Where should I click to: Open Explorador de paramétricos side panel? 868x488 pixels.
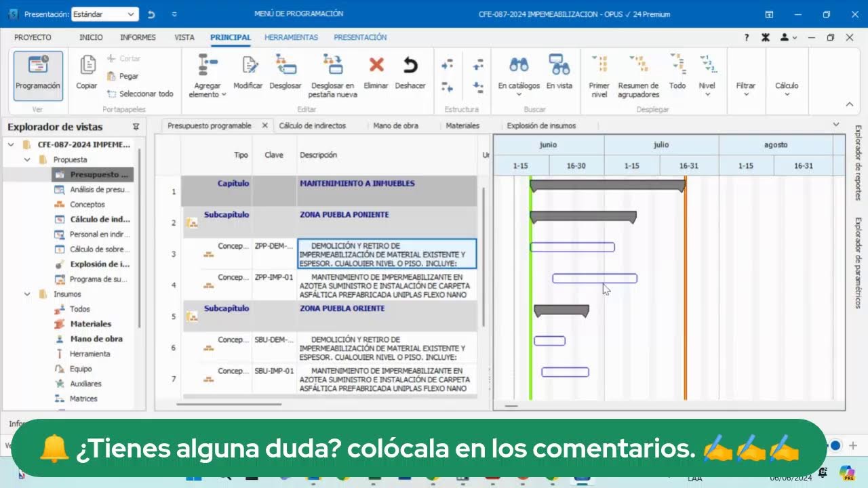(x=858, y=263)
